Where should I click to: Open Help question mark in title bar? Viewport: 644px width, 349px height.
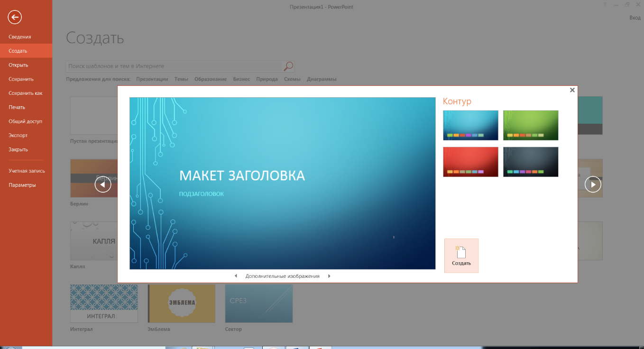pyautogui.click(x=605, y=4)
